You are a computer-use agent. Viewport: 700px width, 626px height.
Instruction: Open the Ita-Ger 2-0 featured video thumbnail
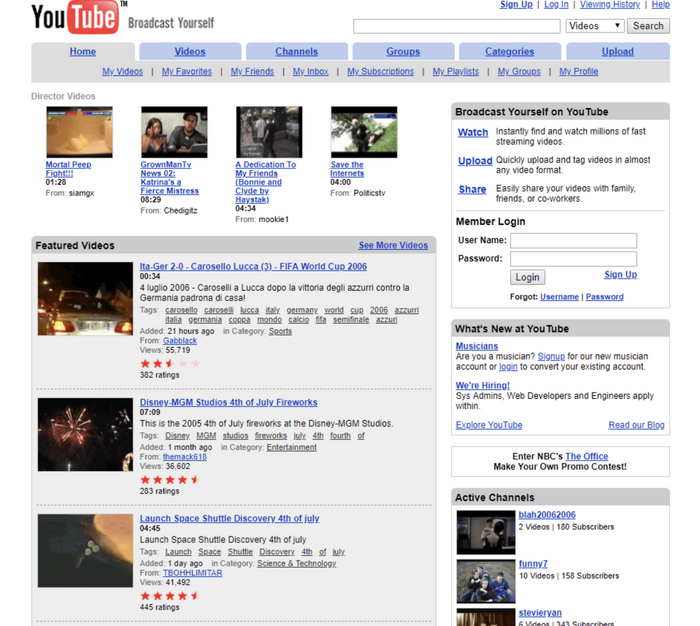point(85,299)
